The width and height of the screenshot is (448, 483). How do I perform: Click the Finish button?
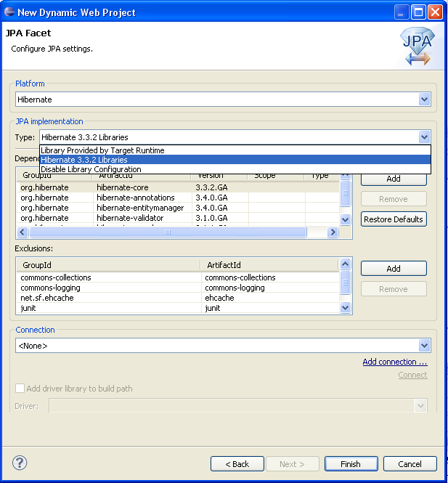pyautogui.click(x=351, y=463)
